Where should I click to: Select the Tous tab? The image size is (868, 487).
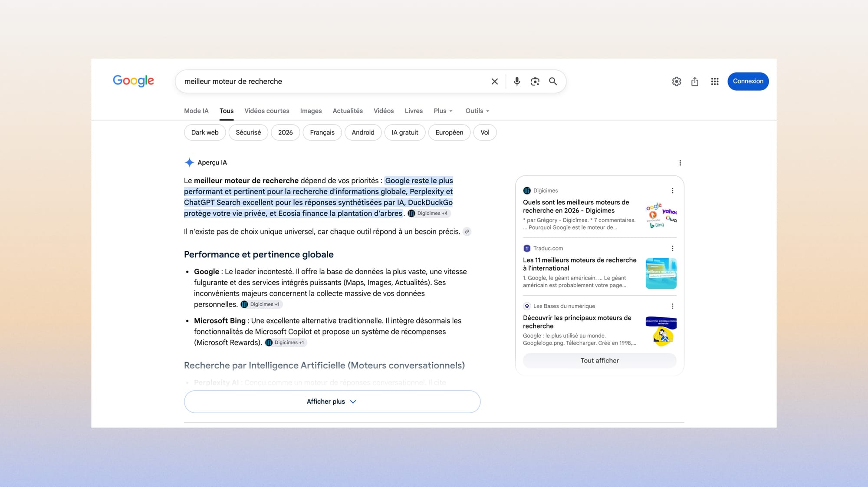(227, 111)
